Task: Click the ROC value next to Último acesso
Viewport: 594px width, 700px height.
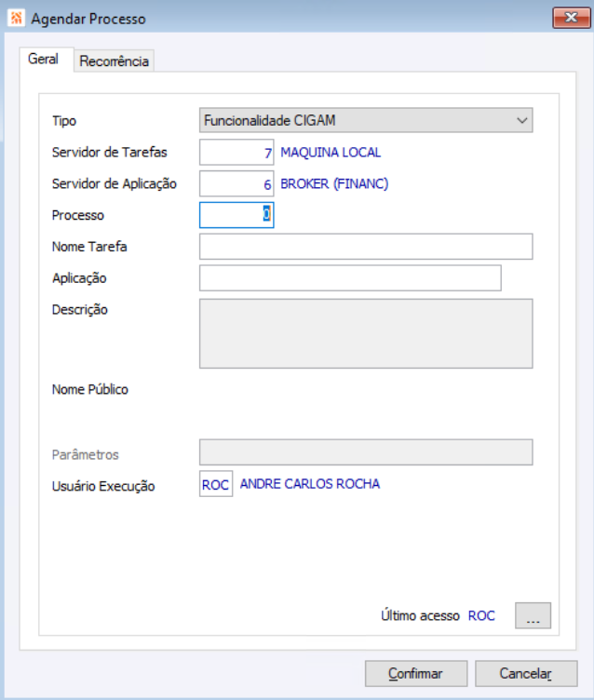Action: tap(481, 616)
